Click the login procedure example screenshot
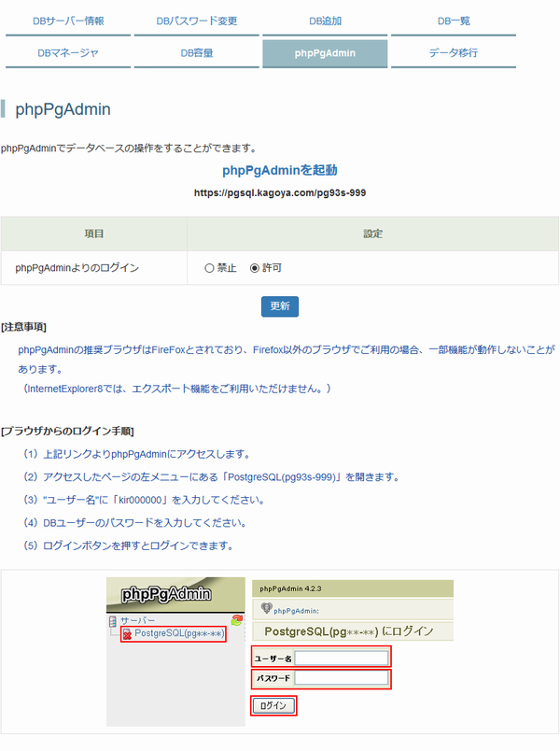This screenshot has width=560, height=751. [280, 652]
